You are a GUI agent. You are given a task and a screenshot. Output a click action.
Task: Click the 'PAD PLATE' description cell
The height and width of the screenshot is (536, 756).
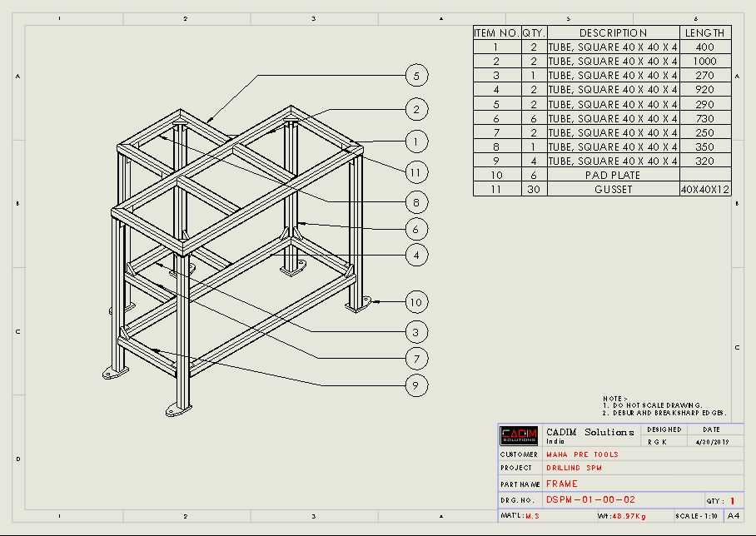(614, 175)
